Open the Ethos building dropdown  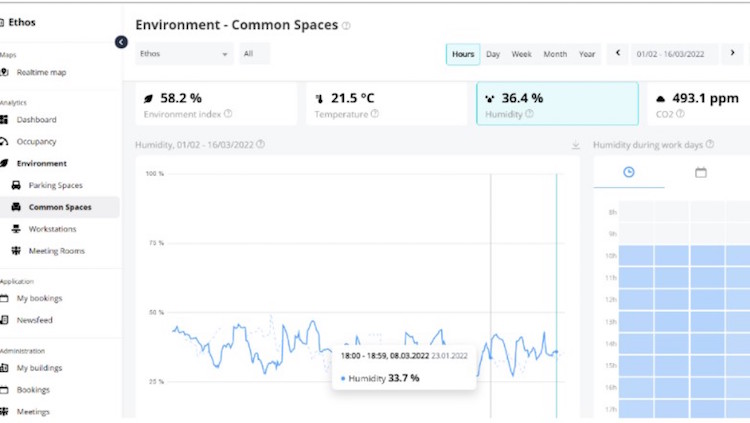click(x=184, y=54)
